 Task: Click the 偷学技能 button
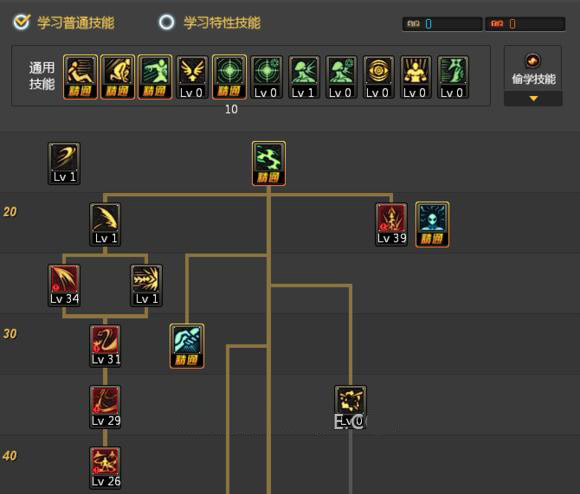click(x=533, y=69)
